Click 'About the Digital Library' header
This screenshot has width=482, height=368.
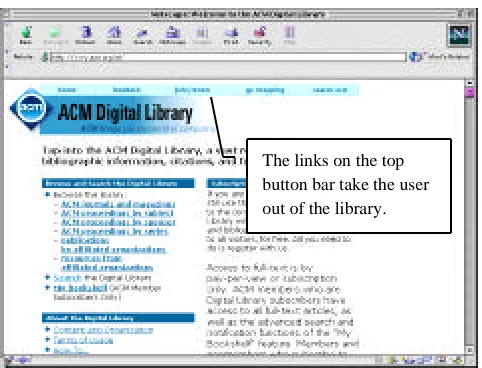pos(118,318)
